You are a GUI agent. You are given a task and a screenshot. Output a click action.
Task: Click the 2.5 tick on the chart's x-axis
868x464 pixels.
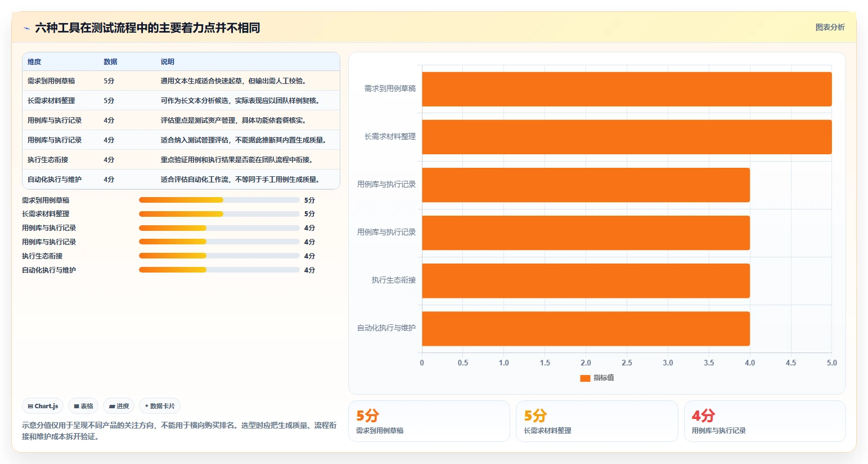[x=627, y=363]
